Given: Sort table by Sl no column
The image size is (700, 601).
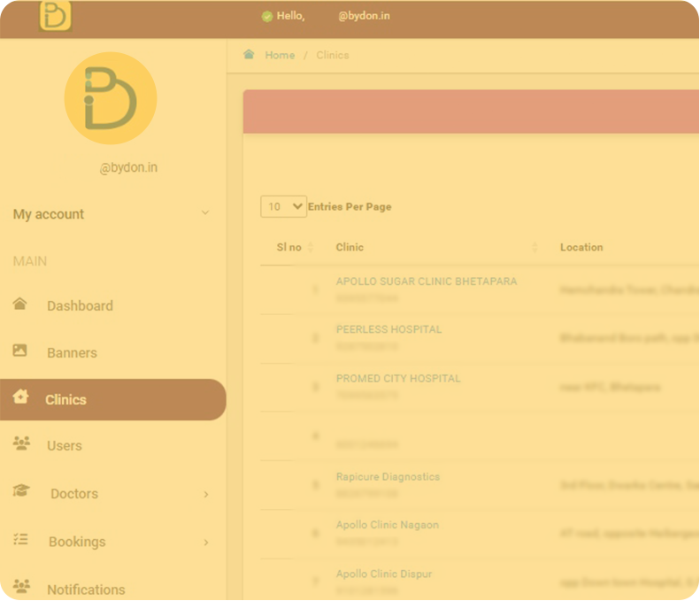Looking at the screenshot, I should [288, 248].
